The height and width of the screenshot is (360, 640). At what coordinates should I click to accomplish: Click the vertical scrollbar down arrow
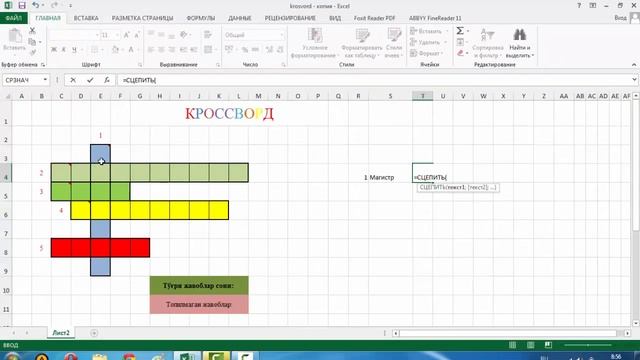(x=636, y=324)
